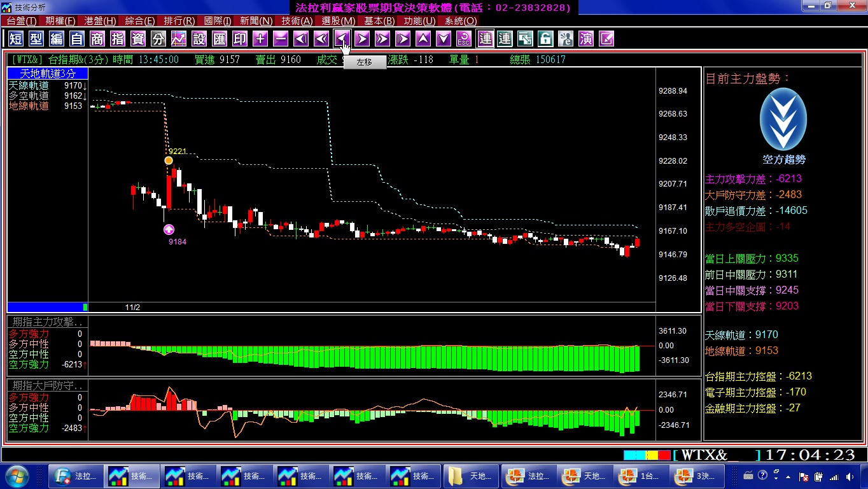868x489 pixels.
Task: Toggle the white-bordered 連 button
Action: coord(486,39)
